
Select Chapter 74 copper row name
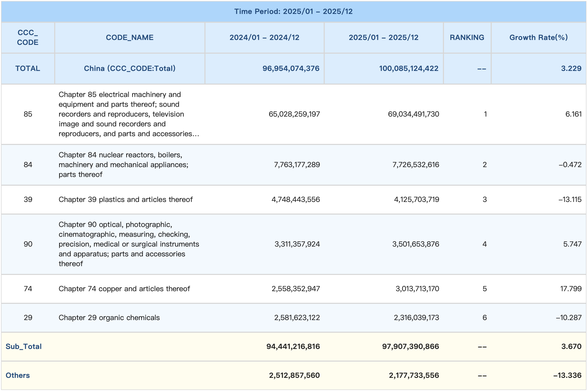click(124, 289)
